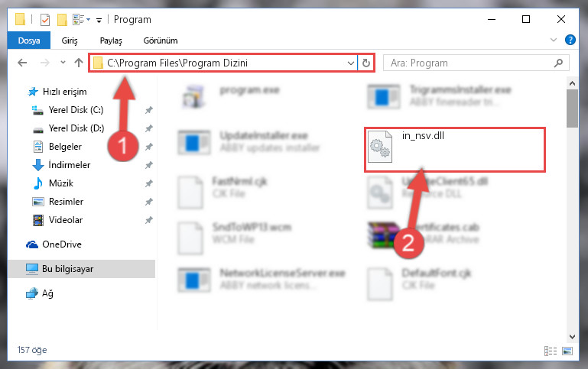Unpin Belgeler from quick access
The height and width of the screenshot is (369, 588).
(x=149, y=147)
